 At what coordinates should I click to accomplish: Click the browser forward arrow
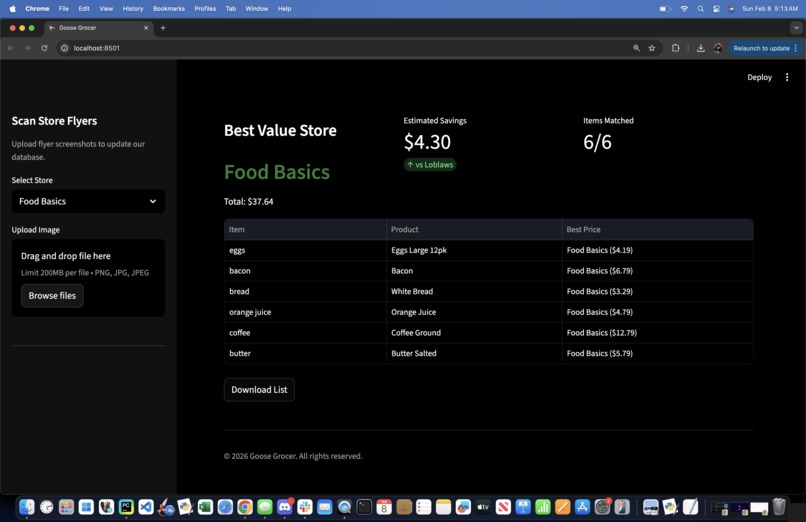tap(27, 48)
